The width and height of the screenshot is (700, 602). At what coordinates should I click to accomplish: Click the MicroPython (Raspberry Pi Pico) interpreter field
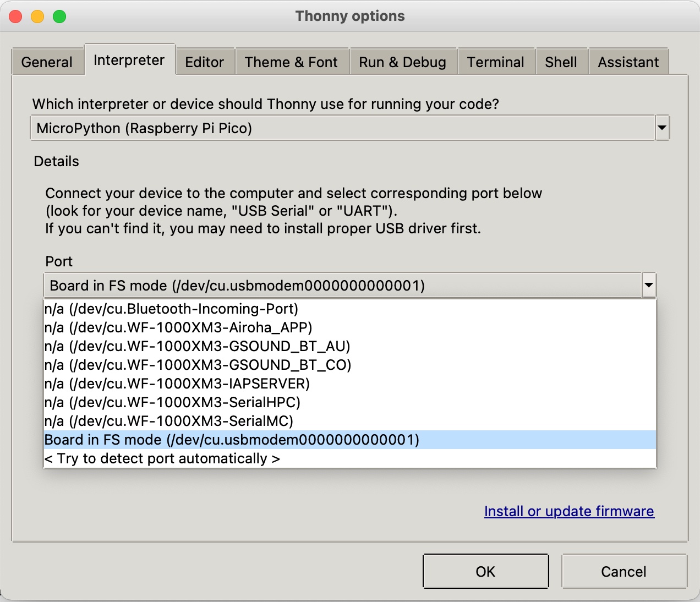coord(342,128)
